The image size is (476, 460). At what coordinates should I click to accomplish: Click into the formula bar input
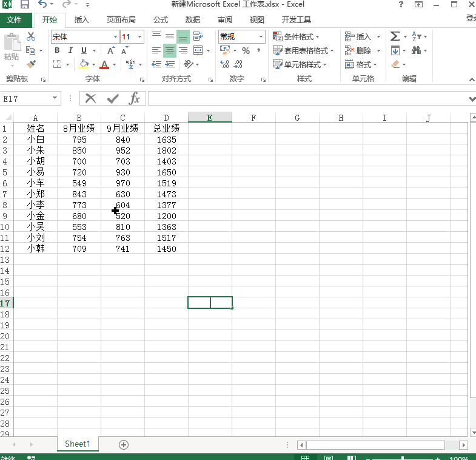(307, 99)
